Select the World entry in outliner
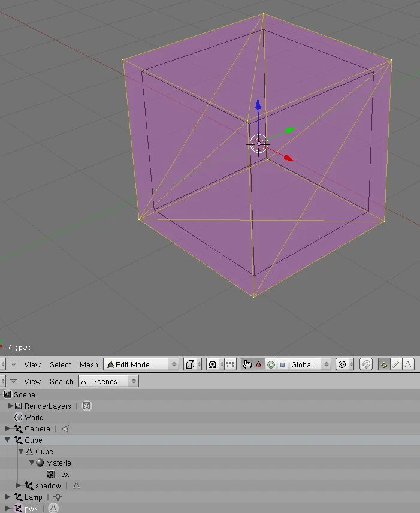Image resolution: width=420 pixels, height=513 pixels. tap(34, 418)
